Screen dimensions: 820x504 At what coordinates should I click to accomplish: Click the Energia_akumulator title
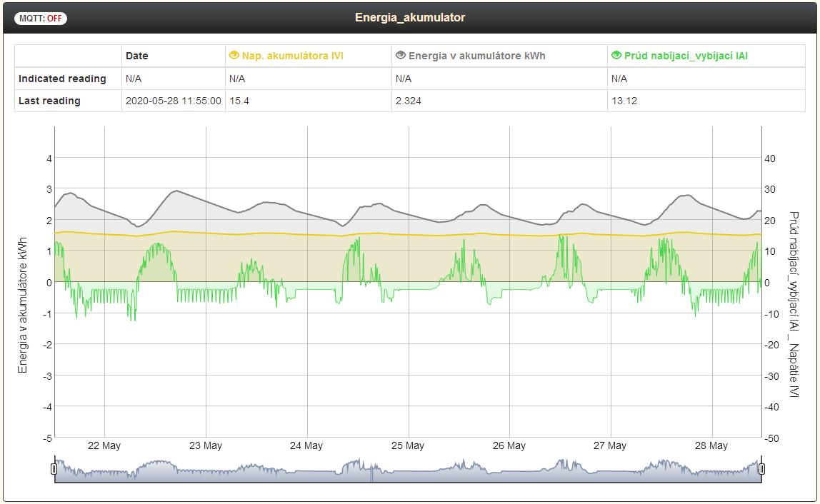click(x=409, y=17)
